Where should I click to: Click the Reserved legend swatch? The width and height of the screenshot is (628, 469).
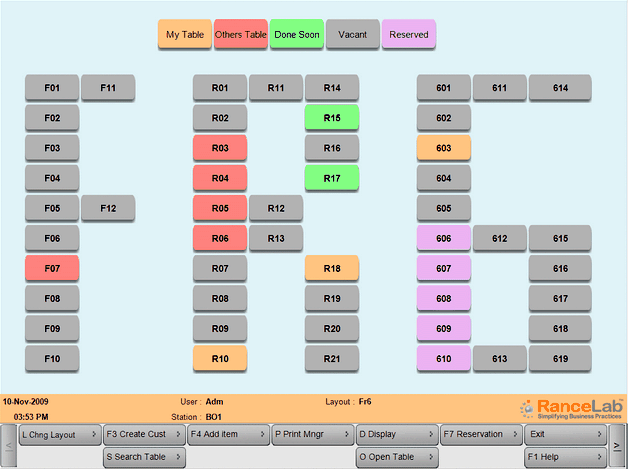coord(409,35)
